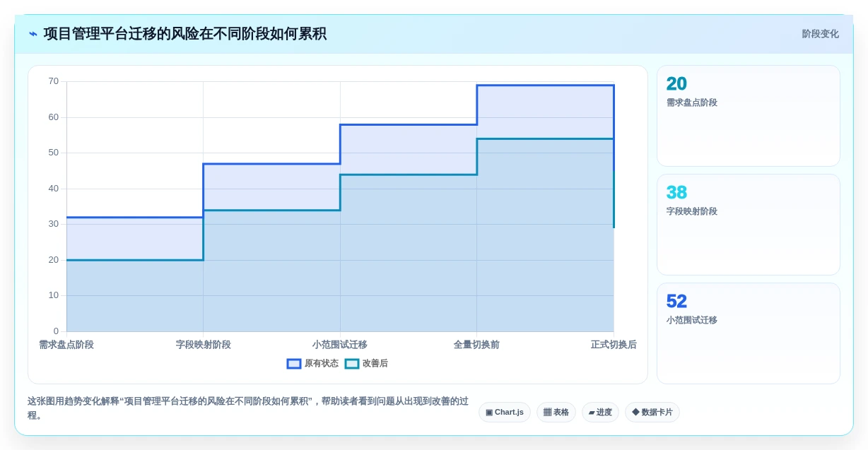Click the description paragraph below the chart

[x=247, y=408]
